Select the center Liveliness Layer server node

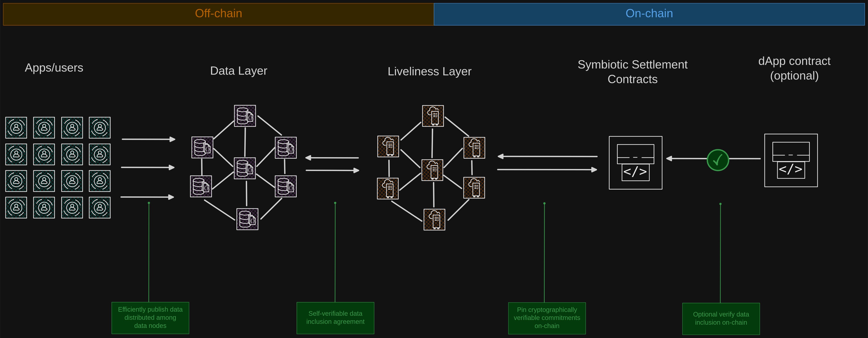click(432, 170)
